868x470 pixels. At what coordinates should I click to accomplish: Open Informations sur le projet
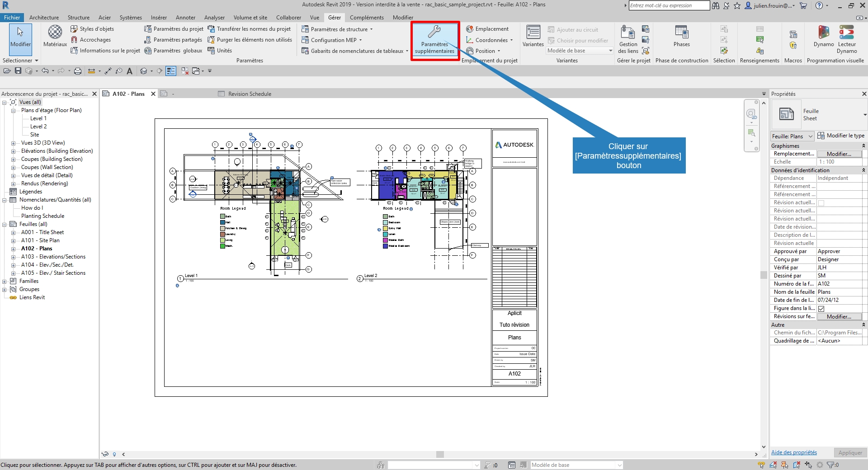coord(105,51)
